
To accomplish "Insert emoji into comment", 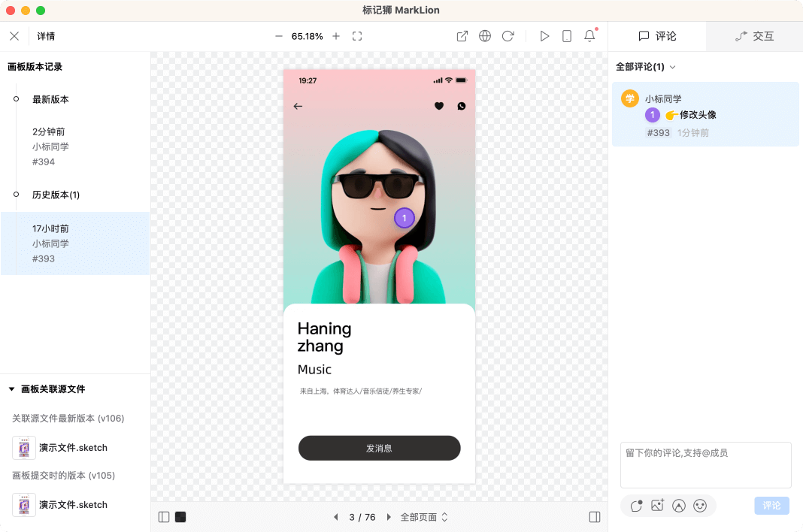I will point(700,506).
